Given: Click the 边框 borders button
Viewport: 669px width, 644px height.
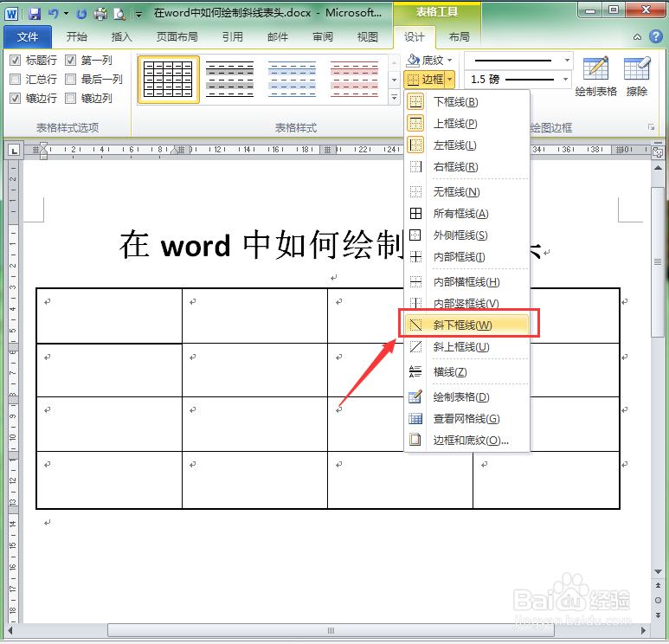Looking at the screenshot, I should click(x=425, y=80).
